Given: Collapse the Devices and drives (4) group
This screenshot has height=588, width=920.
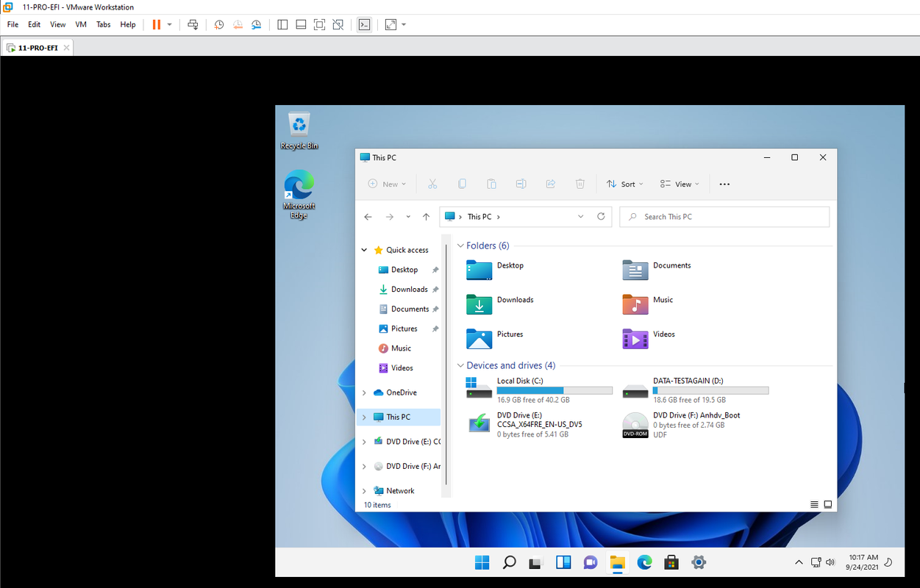Looking at the screenshot, I should coord(460,365).
